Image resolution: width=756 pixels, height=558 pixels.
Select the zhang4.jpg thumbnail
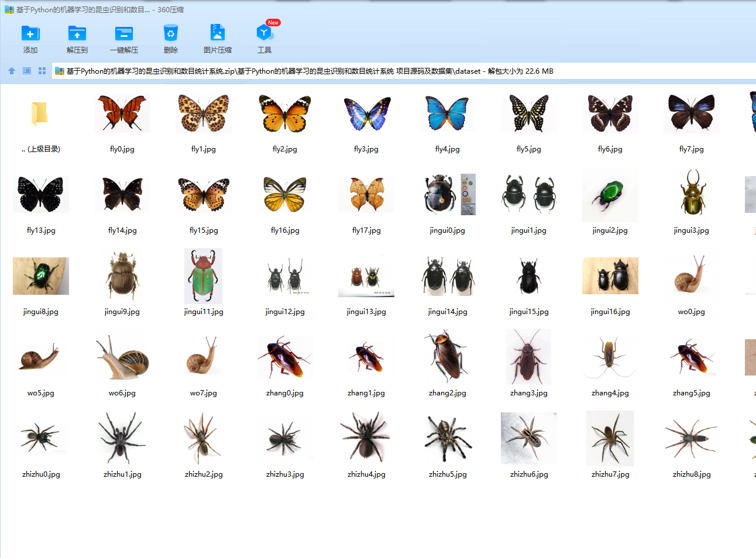point(610,357)
